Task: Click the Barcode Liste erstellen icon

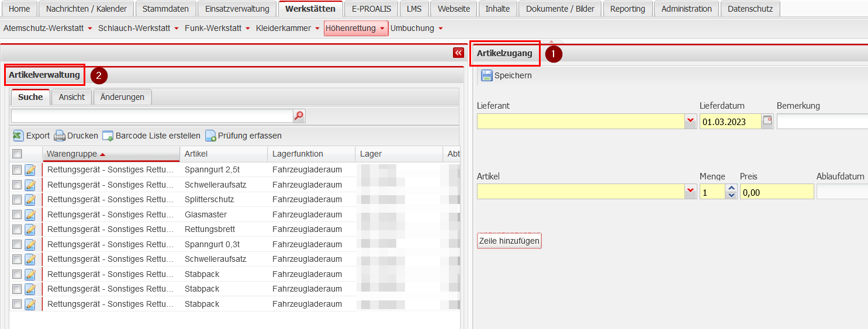Action: pyautogui.click(x=108, y=136)
